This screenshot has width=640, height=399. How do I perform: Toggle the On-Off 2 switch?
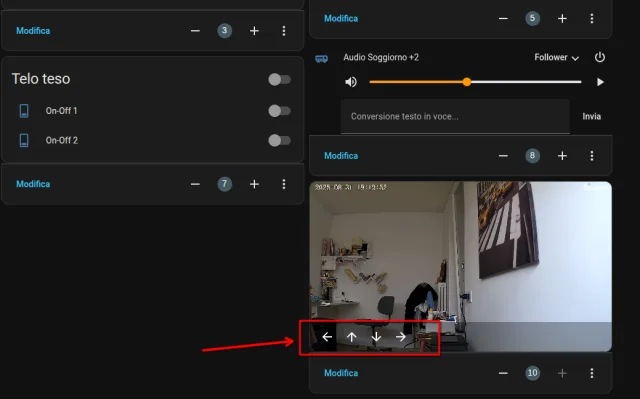click(280, 140)
